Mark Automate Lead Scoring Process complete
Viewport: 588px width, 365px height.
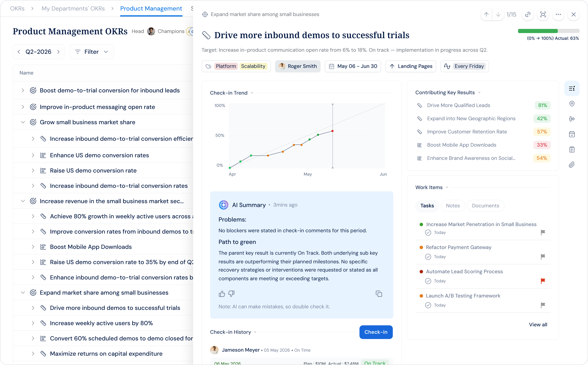tap(428, 281)
